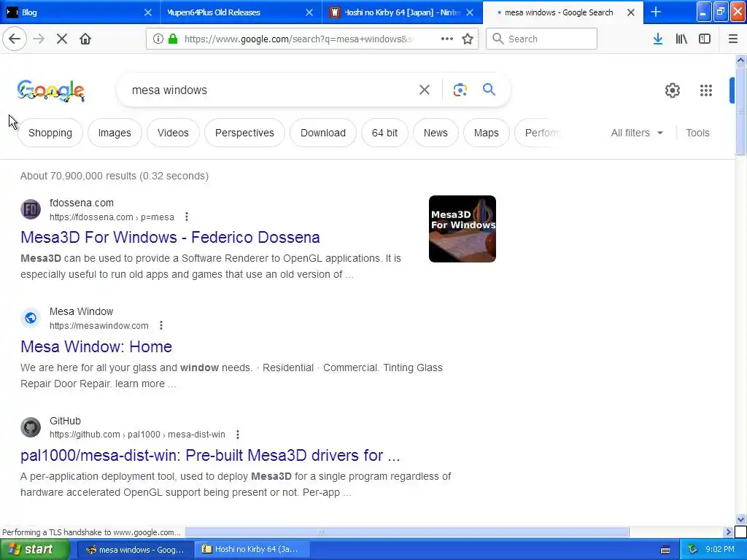Click the vertical scrollbar up arrow
Viewport: 747px width, 560px height.
(740, 60)
